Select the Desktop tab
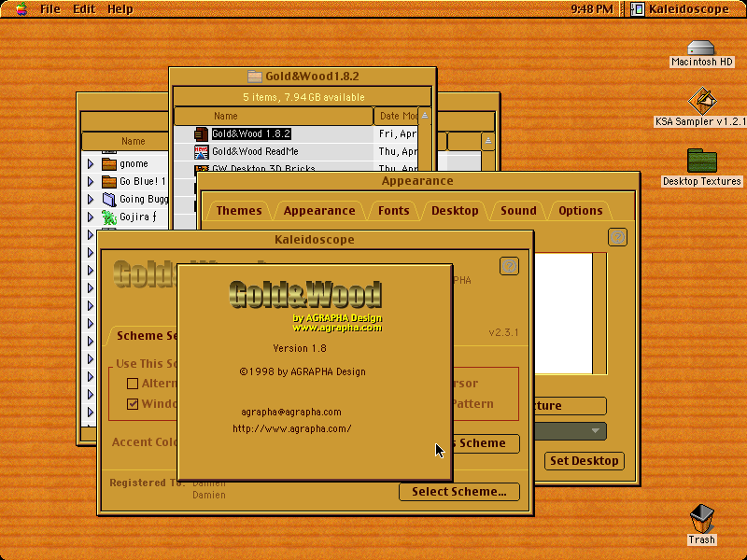The height and width of the screenshot is (560, 747). click(455, 211)
